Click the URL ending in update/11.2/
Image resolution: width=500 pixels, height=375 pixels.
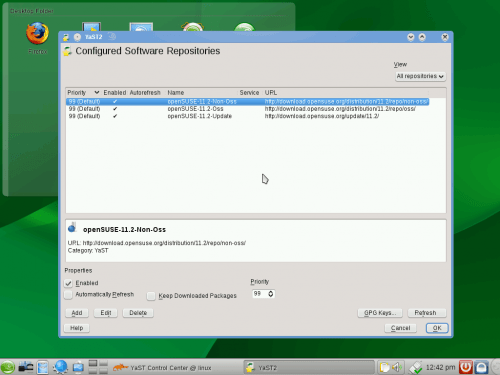tap(322, 116)
